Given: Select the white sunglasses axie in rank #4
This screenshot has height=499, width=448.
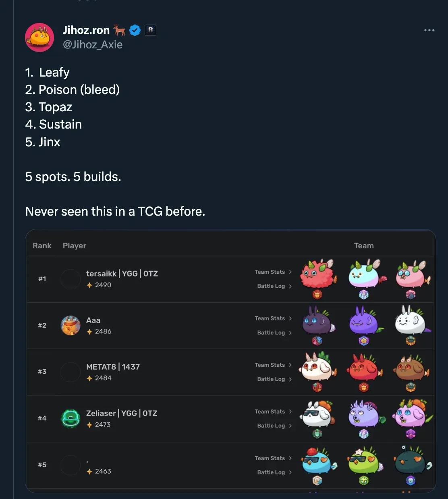Looking at the screenshot, I should [317, 414].
